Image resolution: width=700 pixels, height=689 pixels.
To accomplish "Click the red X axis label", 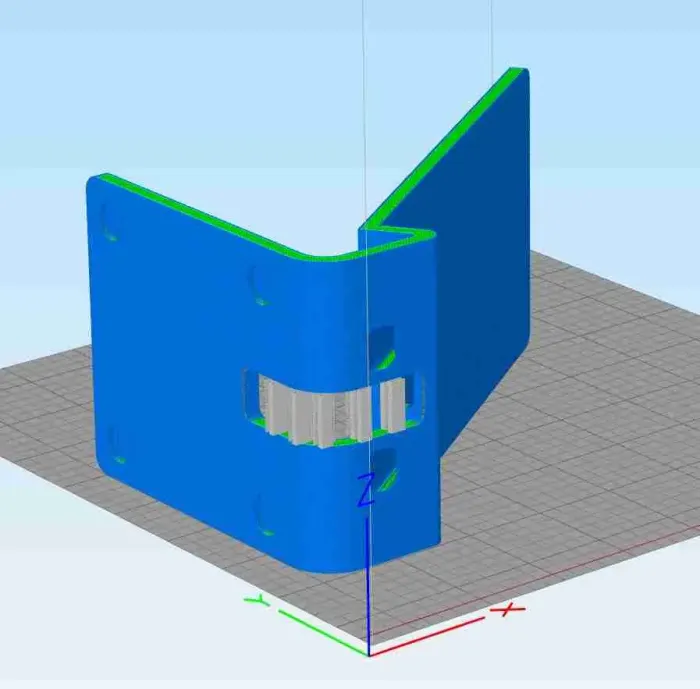I will (x=508, y=609).
